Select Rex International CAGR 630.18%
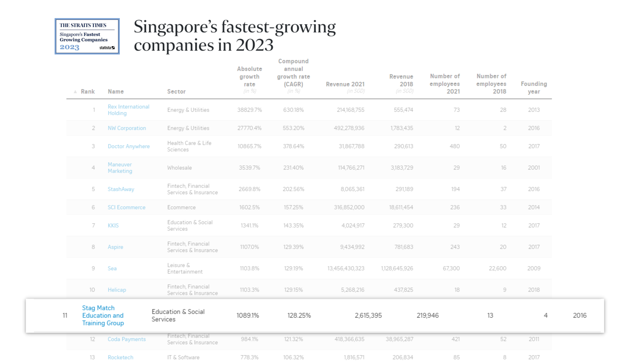Screen dimensions: 644x362 (294, 110)
